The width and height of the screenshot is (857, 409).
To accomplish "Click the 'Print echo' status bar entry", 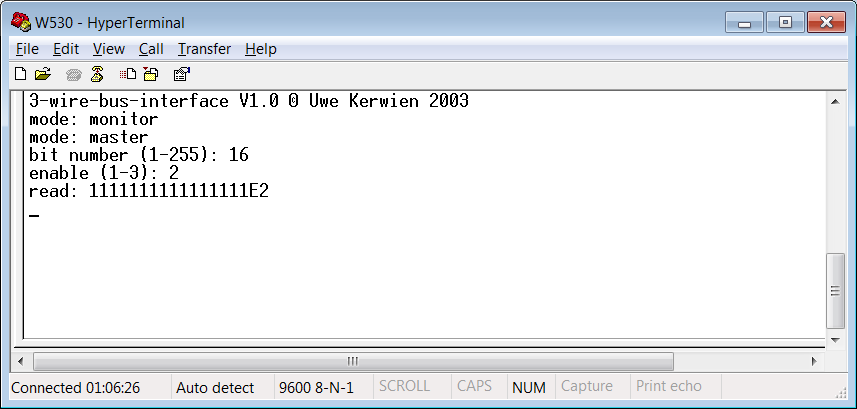I will coord(668,386).
